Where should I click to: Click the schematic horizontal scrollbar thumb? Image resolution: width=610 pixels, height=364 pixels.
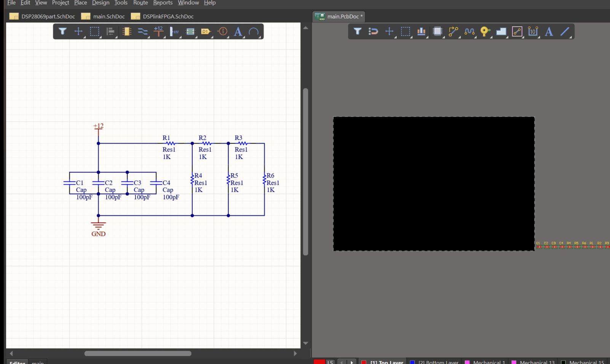coord(137,353)
